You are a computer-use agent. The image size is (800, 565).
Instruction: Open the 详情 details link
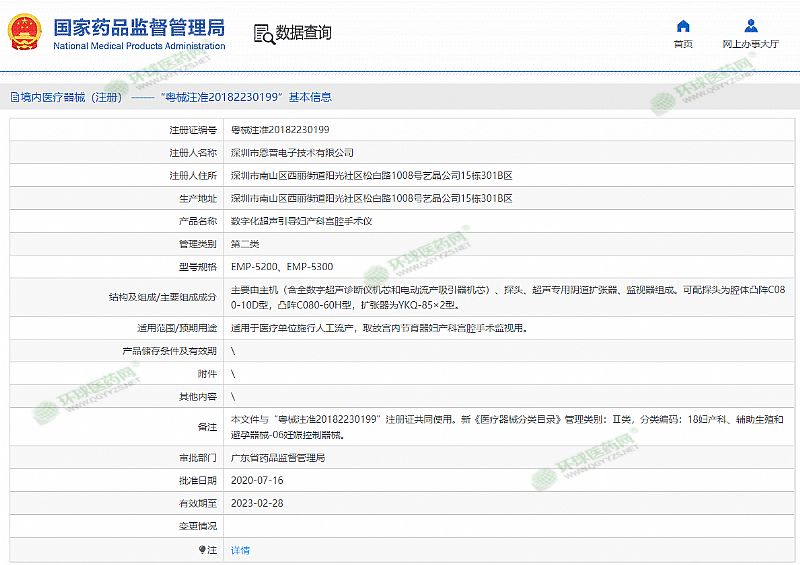pos(241,550)
